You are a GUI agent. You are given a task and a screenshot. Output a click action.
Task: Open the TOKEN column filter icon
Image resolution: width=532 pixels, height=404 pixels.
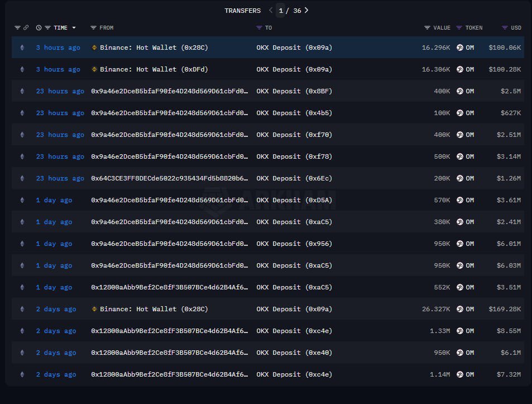(459, 27)
